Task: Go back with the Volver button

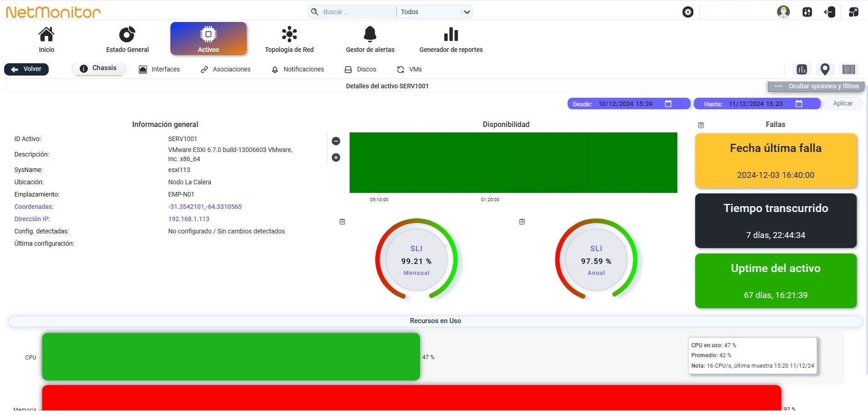Action: coord(26,69)
